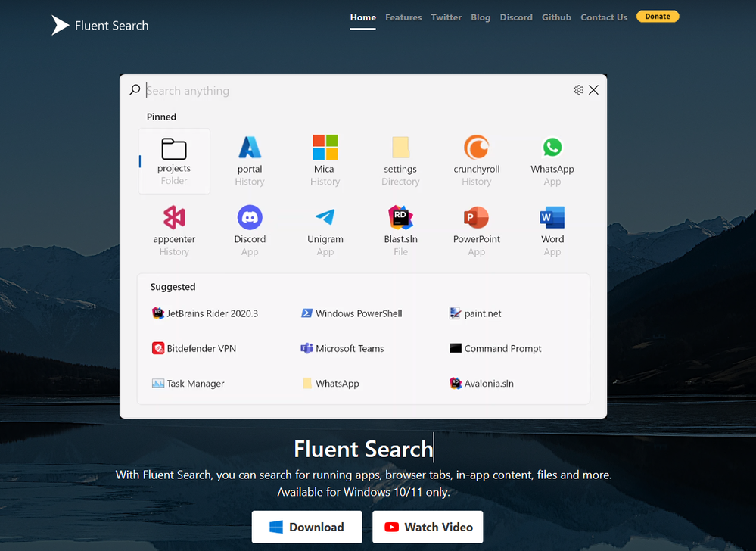Screen dimensions: 756x551
Task: Launch the pinned Unigram app
Action: (325, 231)
